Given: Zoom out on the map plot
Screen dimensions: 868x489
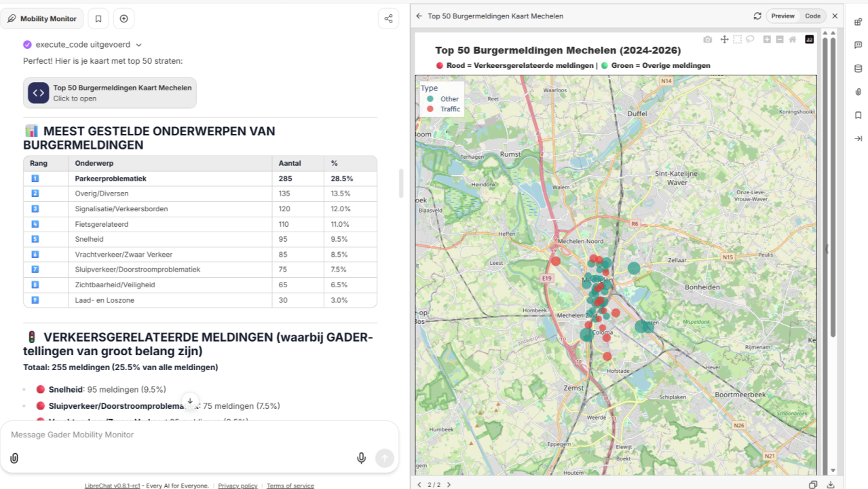Looking at the screenshot, I should 780,39.
